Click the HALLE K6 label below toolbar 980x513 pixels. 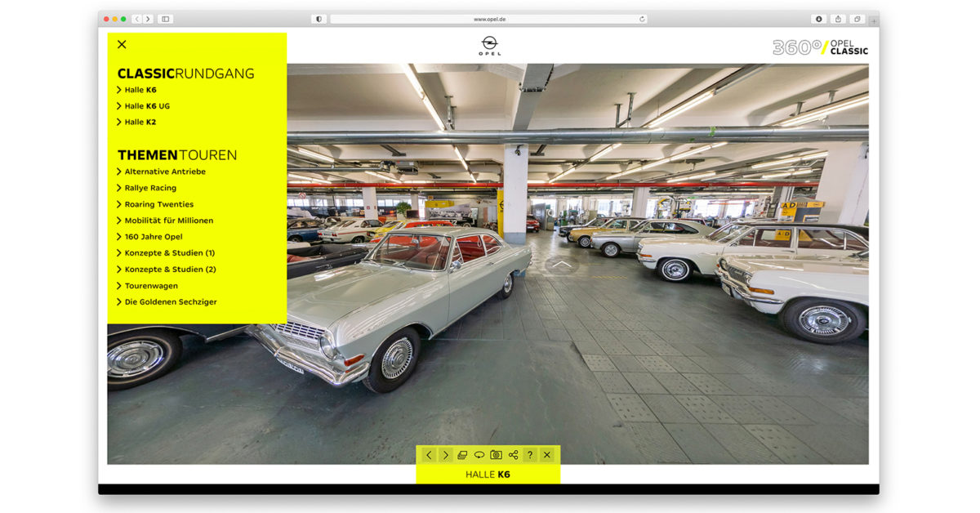(488, 474)
